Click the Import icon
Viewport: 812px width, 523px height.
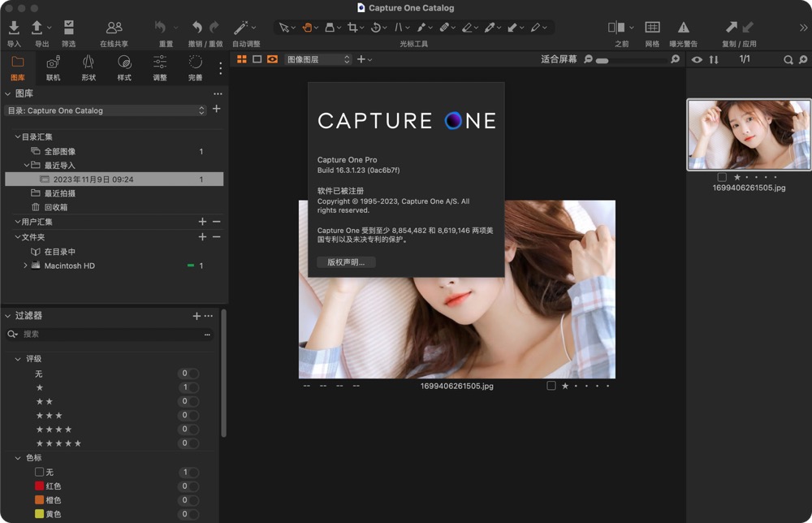[x=14, y=27]
